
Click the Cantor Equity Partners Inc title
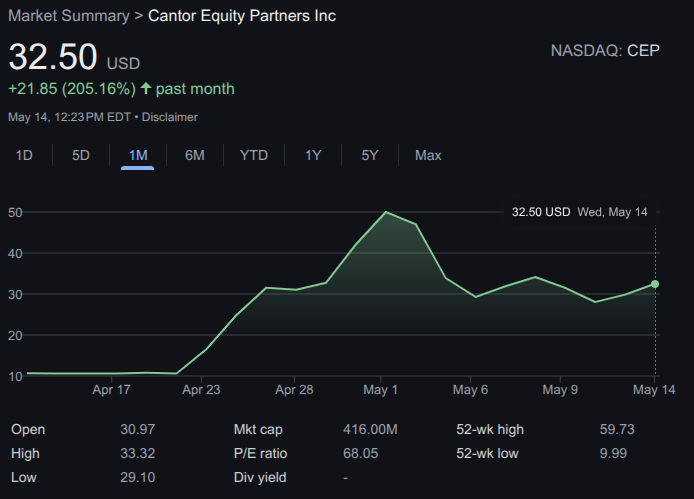[x=242, y=16]
